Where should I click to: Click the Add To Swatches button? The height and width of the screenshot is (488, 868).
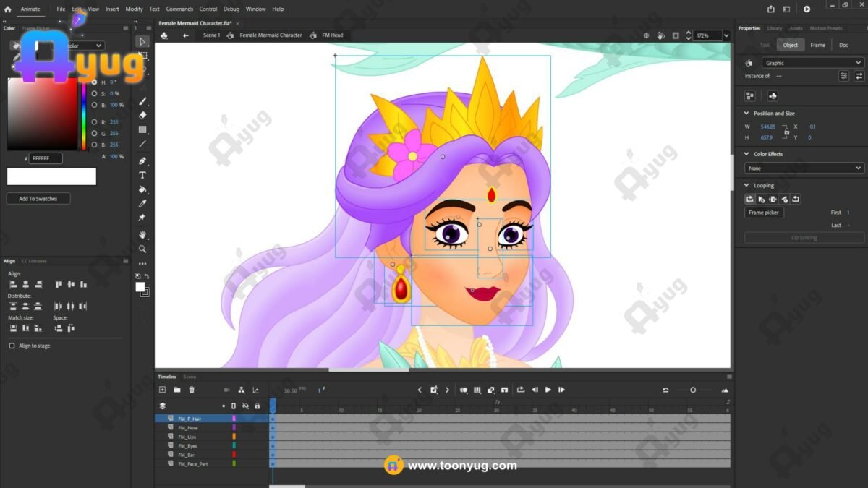tap(38, 199)
